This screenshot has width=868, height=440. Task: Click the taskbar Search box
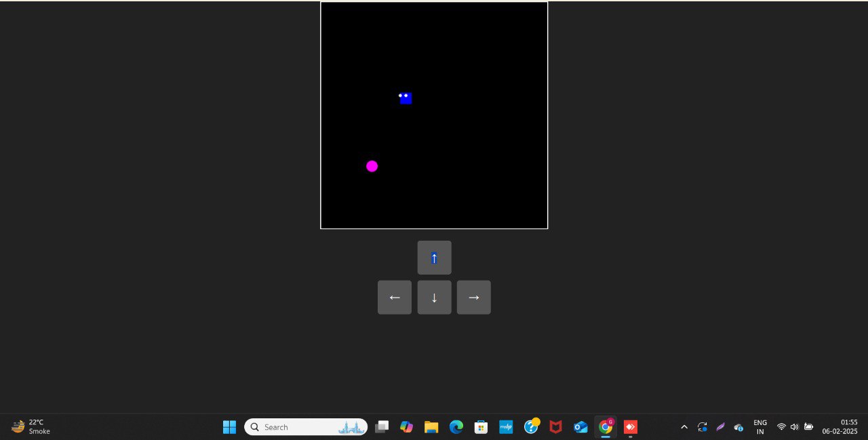(306, 427)
